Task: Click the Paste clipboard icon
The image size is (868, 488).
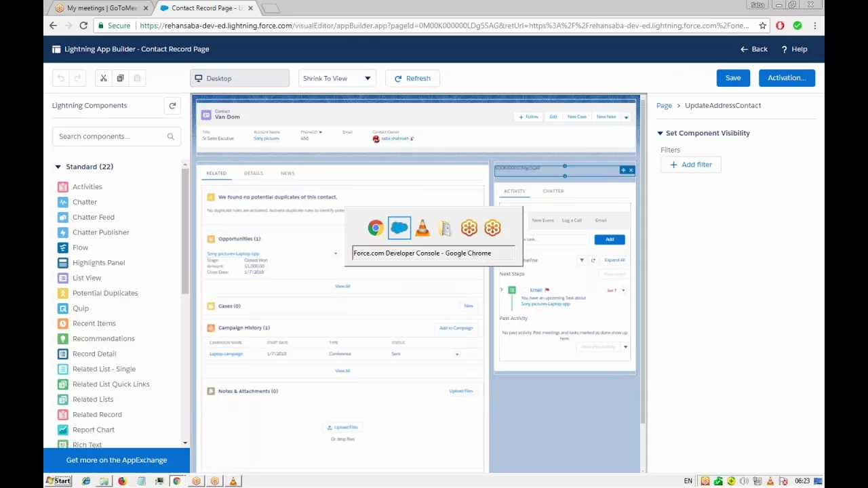Action: click(137, 79)
